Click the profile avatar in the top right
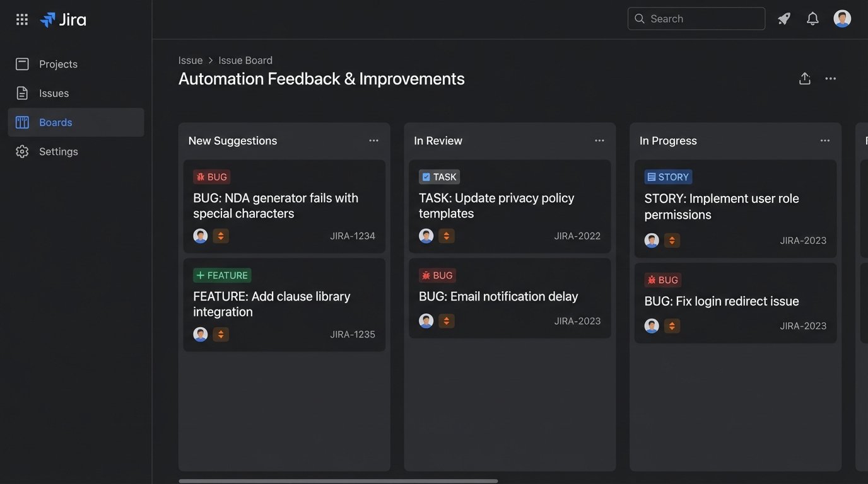Screen dimensions: 868x484 842,18
